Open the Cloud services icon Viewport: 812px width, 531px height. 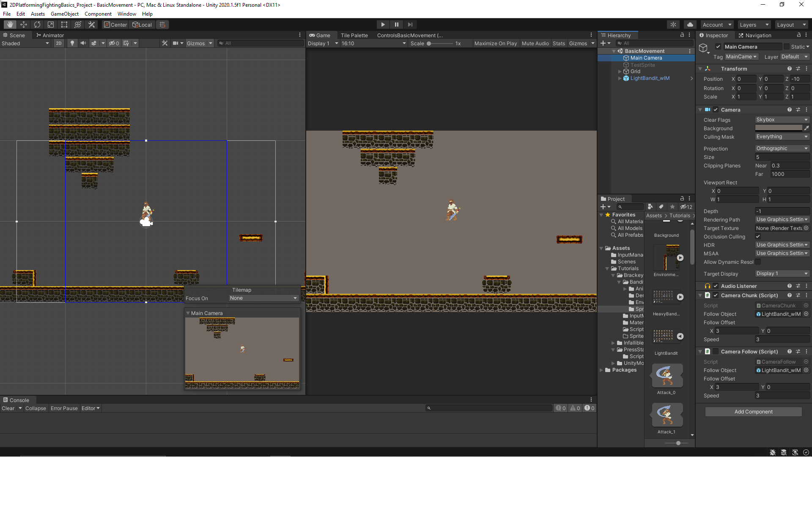tap(690, 25)
